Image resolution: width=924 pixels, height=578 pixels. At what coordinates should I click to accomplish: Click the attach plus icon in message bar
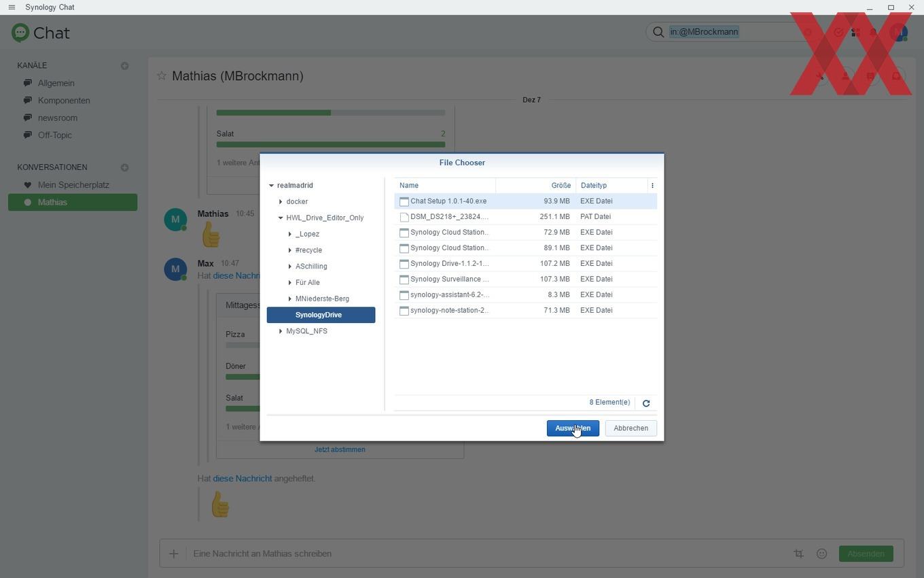[173, 554]
